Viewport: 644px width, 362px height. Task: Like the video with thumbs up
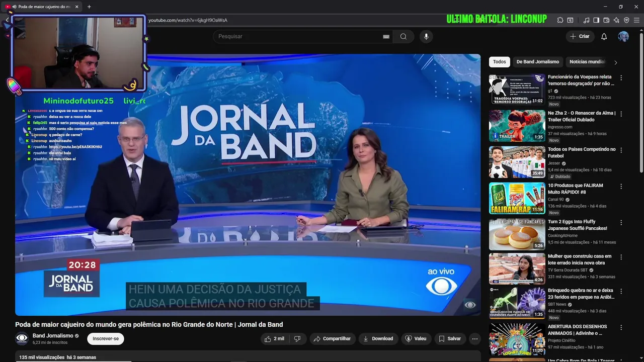coord(275,339)
